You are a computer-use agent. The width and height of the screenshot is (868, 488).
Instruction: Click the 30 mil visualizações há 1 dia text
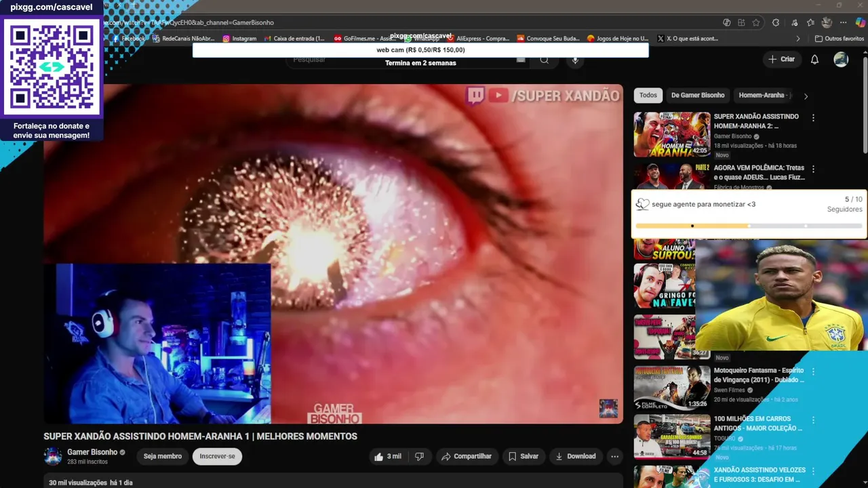pyautogui.click(x=91, y=483)
